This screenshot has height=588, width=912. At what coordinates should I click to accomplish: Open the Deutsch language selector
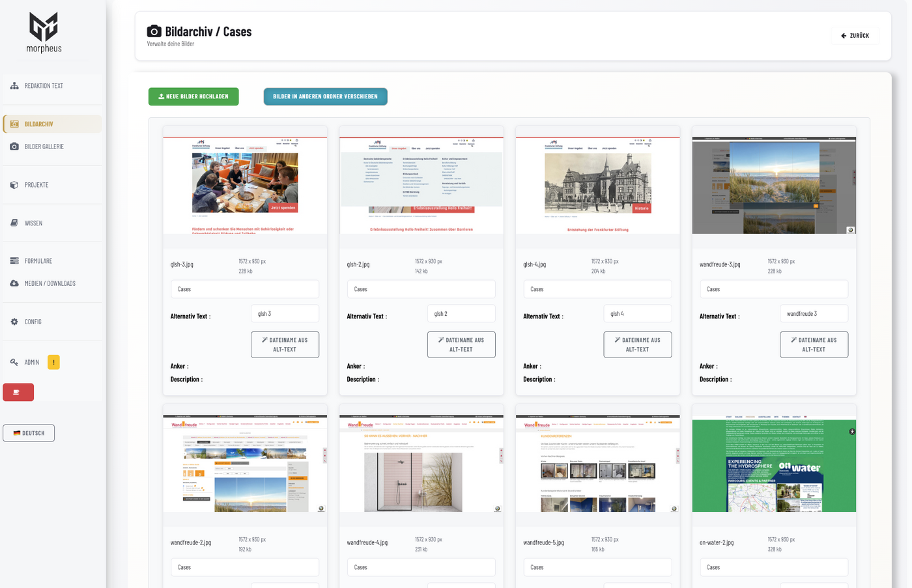point(29,433)
